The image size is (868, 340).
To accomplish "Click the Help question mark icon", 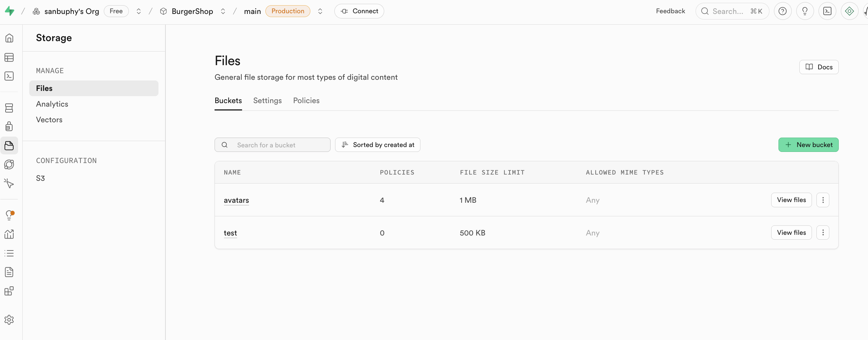I will click(x=782, y=11).
